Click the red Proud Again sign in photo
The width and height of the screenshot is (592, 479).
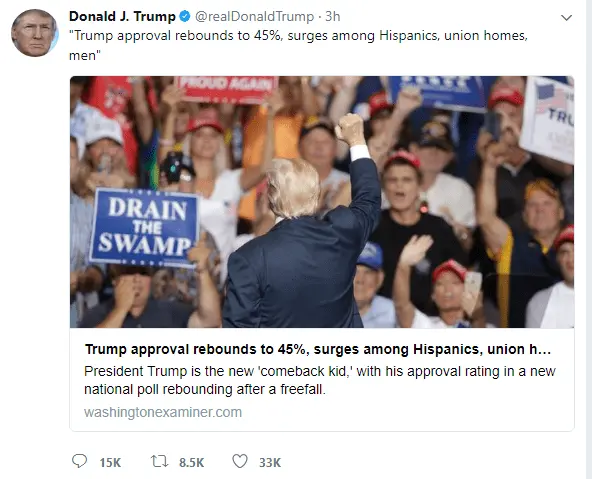[228, 89]
